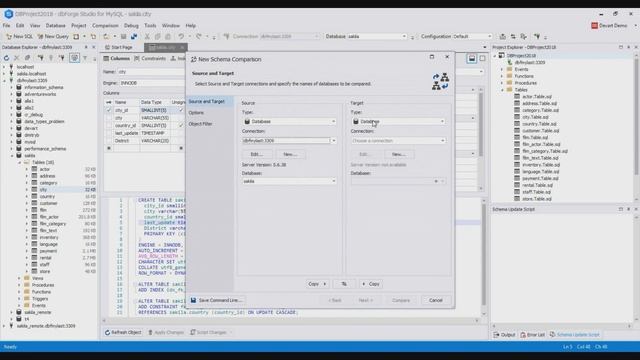640x360 pixels.
Task: Switch to the Start Page tab
Action: [x=119, y=47]
